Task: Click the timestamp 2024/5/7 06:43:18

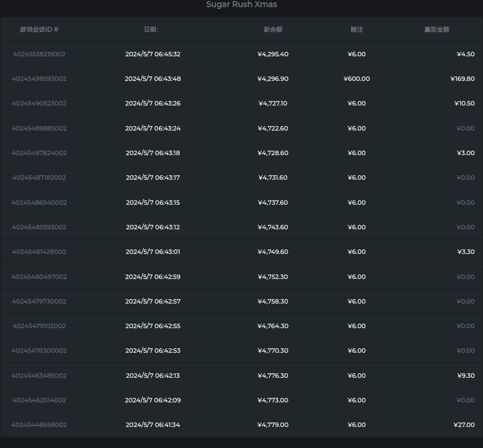Action: (x=153, y=153)
